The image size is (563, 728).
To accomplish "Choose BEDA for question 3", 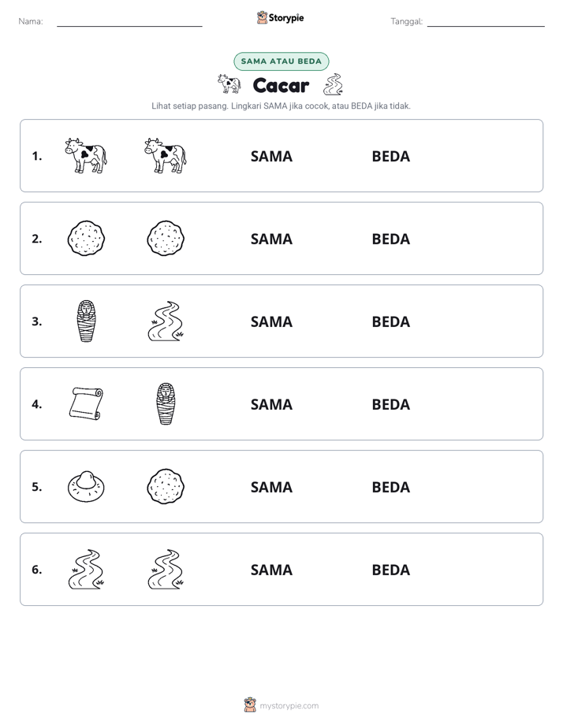I will pos(390,321).
